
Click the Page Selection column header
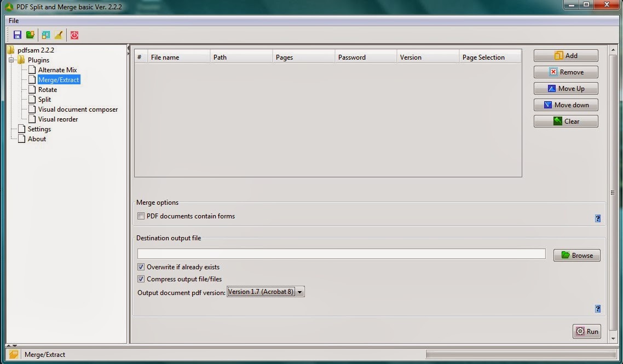coord(491,57)
